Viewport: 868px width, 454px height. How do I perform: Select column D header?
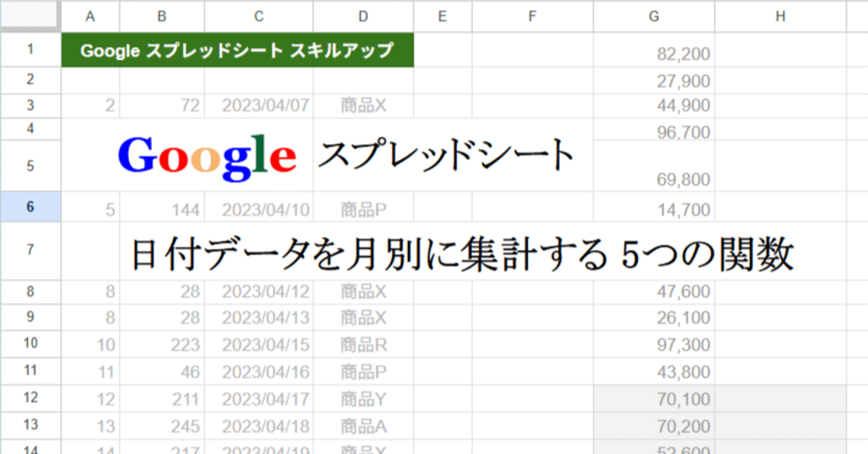363,16
